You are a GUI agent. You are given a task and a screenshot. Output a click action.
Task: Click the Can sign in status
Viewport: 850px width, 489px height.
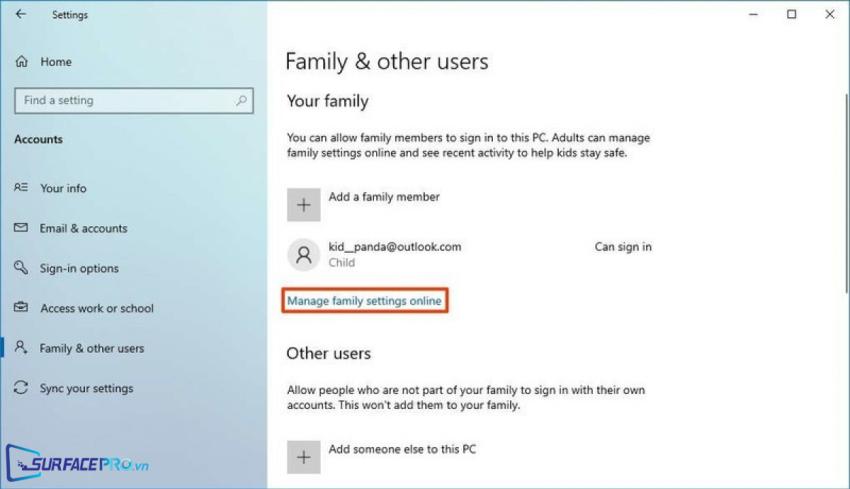click(x=623, y=247)
